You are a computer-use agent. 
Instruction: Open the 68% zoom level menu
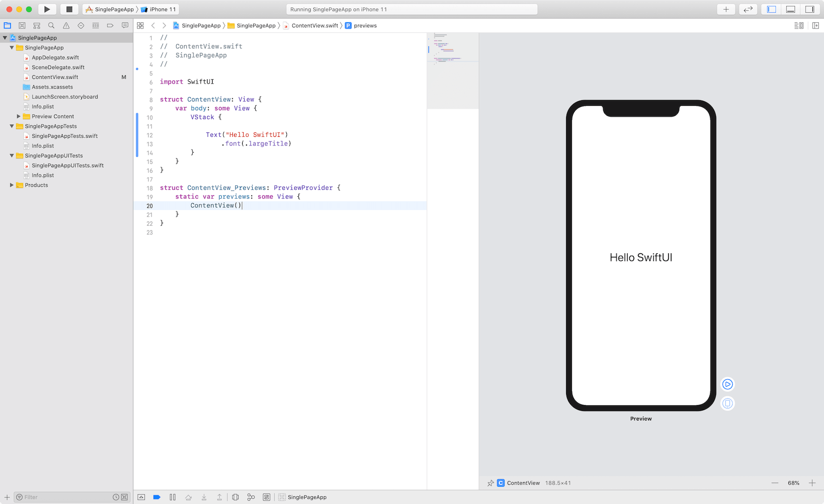pos(793,483)
